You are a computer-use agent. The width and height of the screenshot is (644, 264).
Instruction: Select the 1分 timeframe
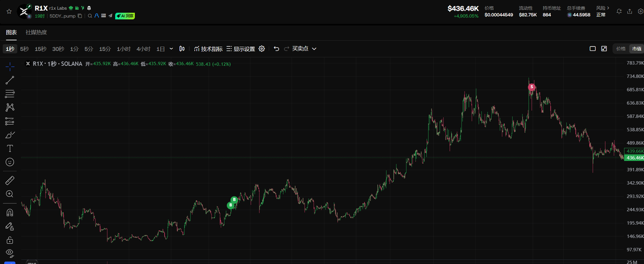click(74, 49)
